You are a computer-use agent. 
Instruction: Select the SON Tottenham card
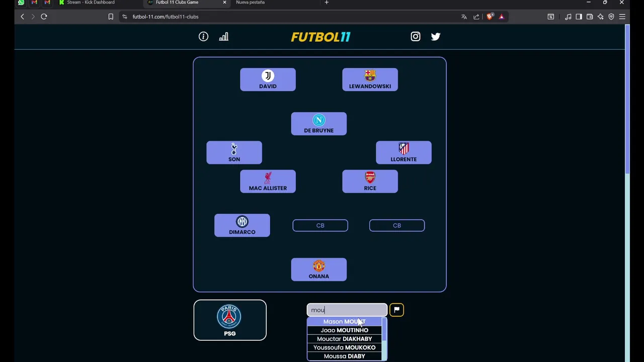click(x=234, y=152)
